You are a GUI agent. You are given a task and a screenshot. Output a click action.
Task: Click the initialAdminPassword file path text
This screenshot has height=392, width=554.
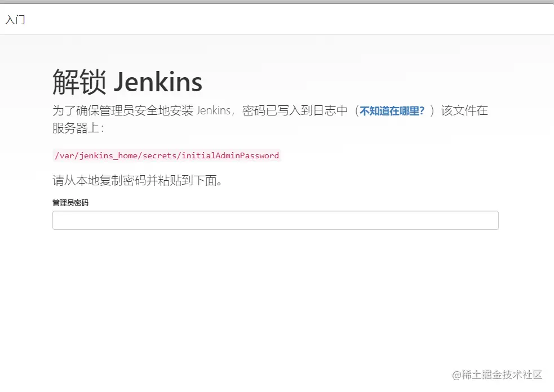[167, 155]
